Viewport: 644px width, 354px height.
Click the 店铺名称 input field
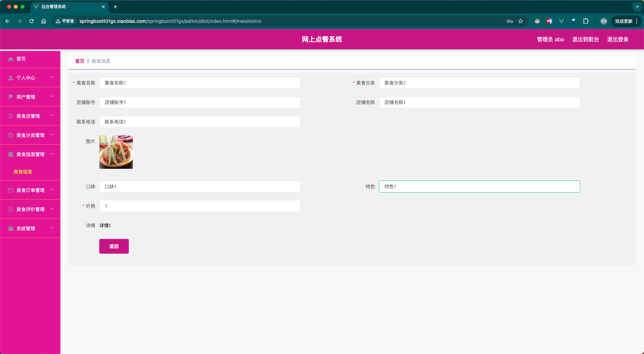coord(480,102)
